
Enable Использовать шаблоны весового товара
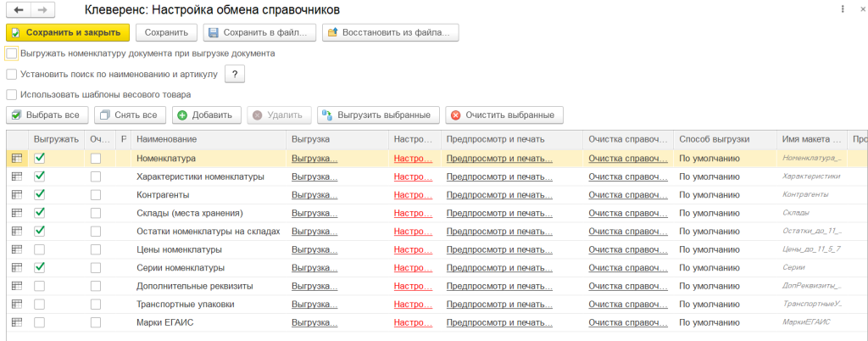point(12,95)
